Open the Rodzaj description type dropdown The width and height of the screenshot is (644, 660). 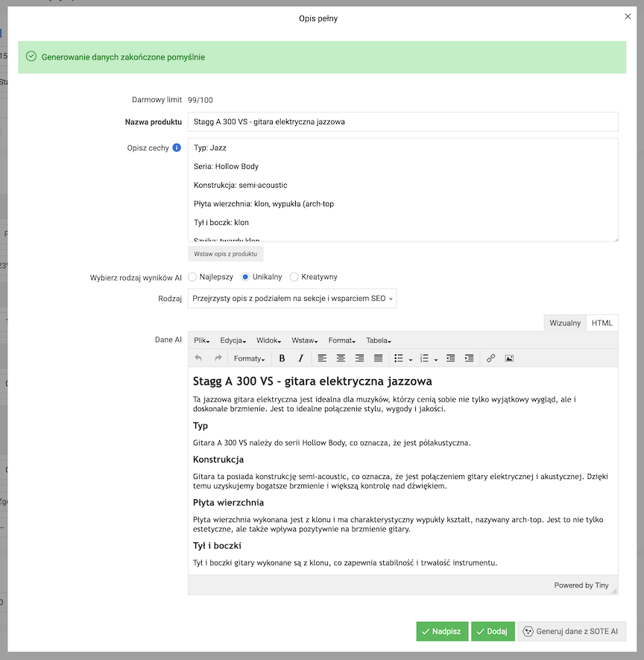click(292, 299)
